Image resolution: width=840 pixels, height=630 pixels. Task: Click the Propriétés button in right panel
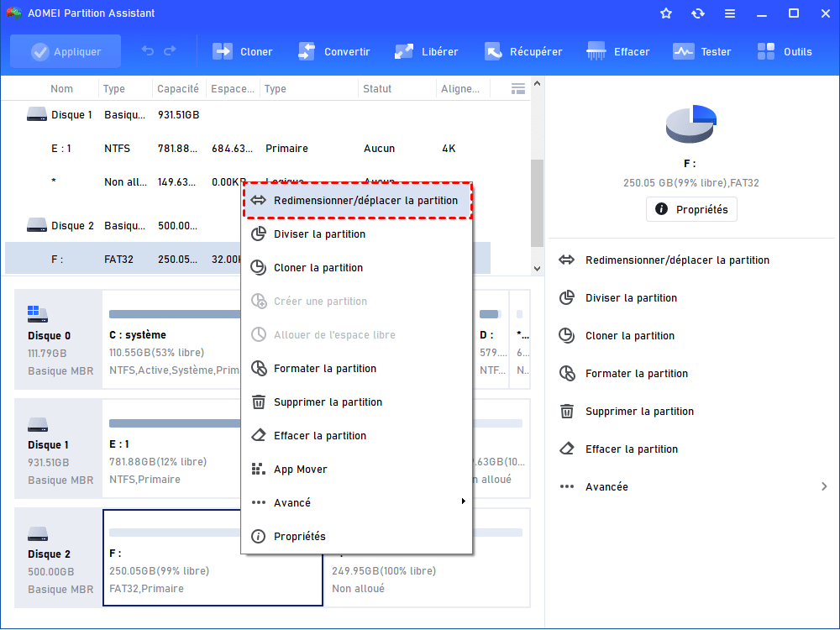691,209
